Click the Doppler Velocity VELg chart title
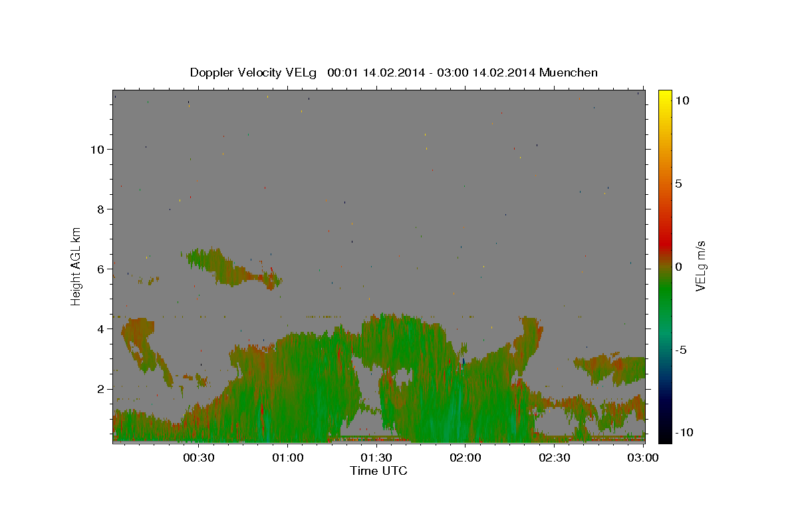 pos(394,72)
